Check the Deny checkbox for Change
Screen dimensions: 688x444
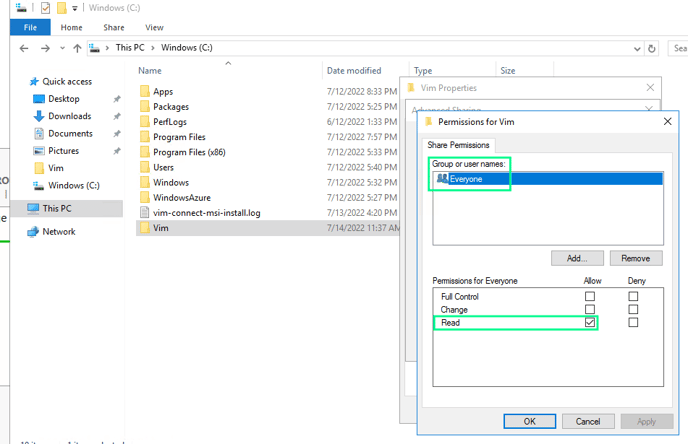pyautogui.click(x=633, y=310)
